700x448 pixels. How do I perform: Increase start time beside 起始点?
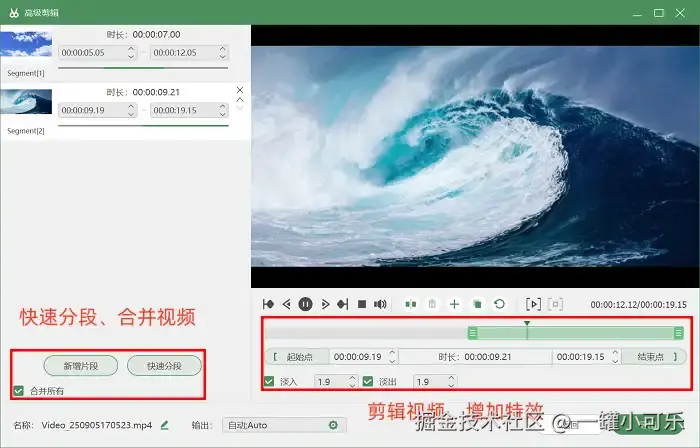[392, 353]
